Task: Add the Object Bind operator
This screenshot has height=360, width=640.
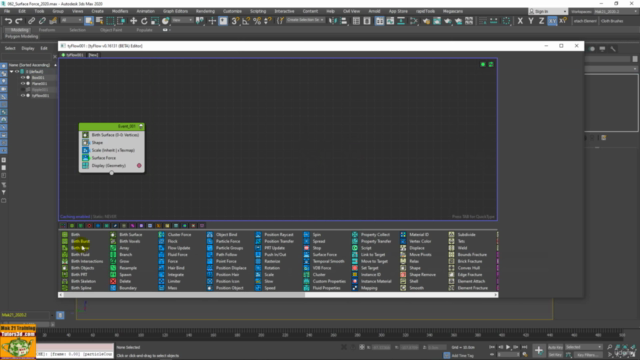Action: (x=222, y=235)
